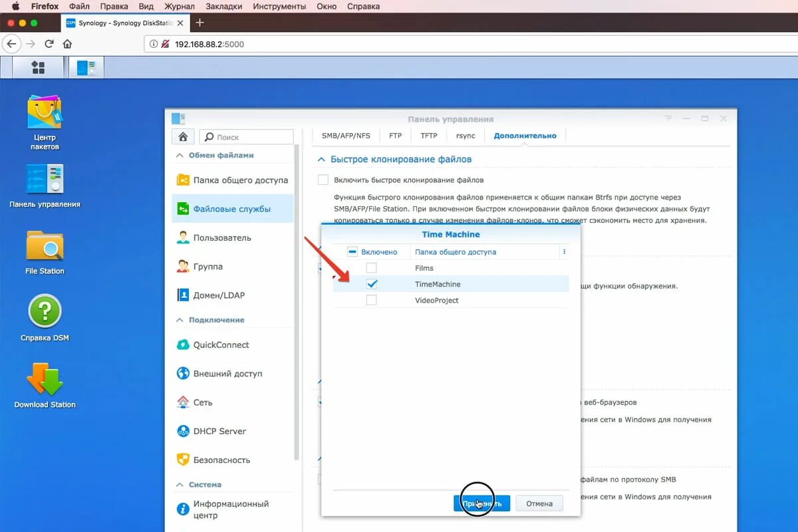Click the Отмена button
Image resolution: width=798 pixels, height=532 pixels.
(539, 503)
